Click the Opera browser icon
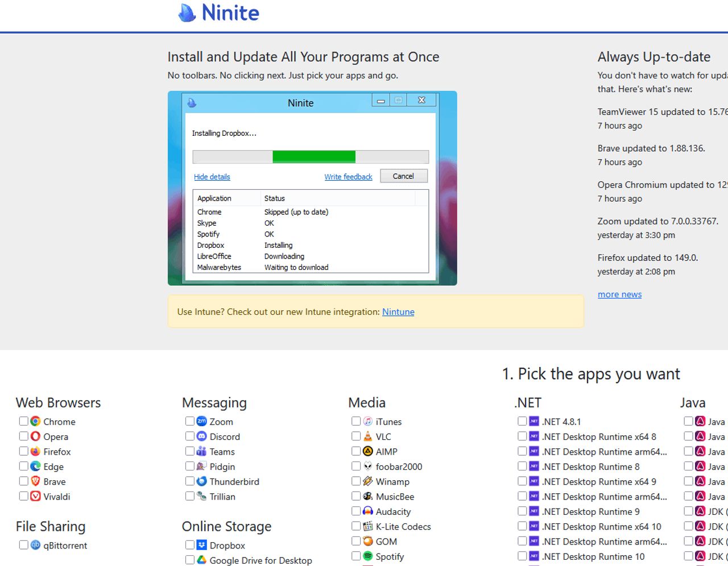Screen dimensions: 728x566 point(35,436)
